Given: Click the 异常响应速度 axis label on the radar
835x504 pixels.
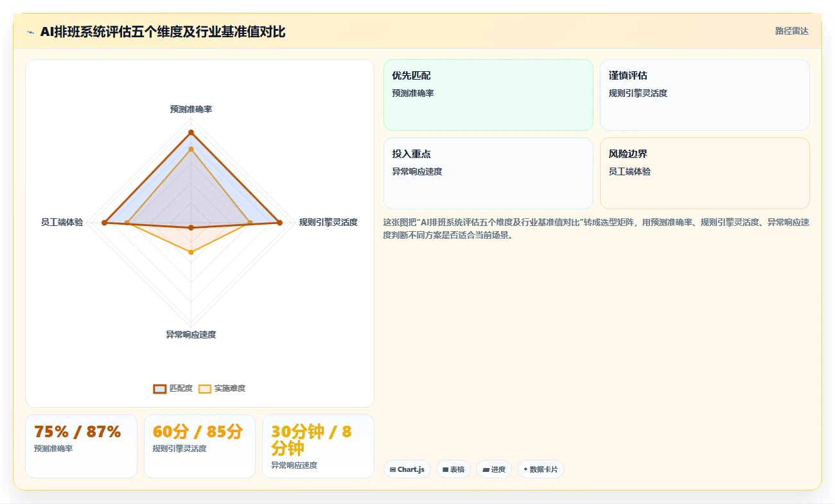Looking at the screenshot, I should point(191,335).
